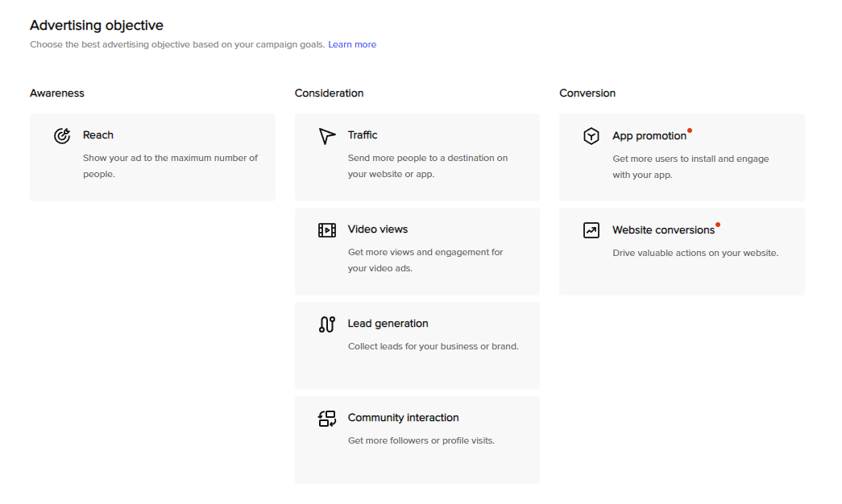The height and width of the screenshot is (504, 842).
Task: Click the Advertising objective page title
Action: (97, 25)
